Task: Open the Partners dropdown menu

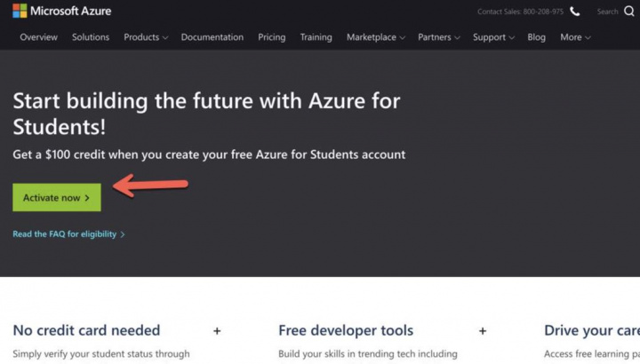Action: coord(438,37)
